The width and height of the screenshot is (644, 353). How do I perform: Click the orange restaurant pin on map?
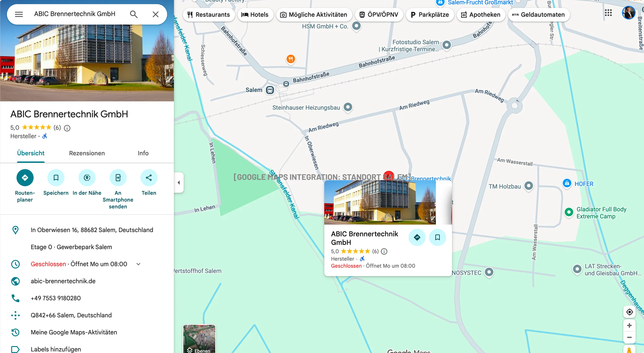point(290,59)
